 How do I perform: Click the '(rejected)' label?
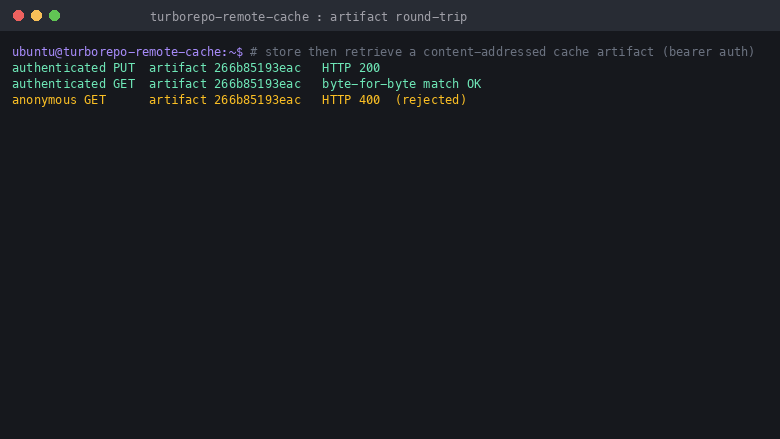(x=431, y=99)
